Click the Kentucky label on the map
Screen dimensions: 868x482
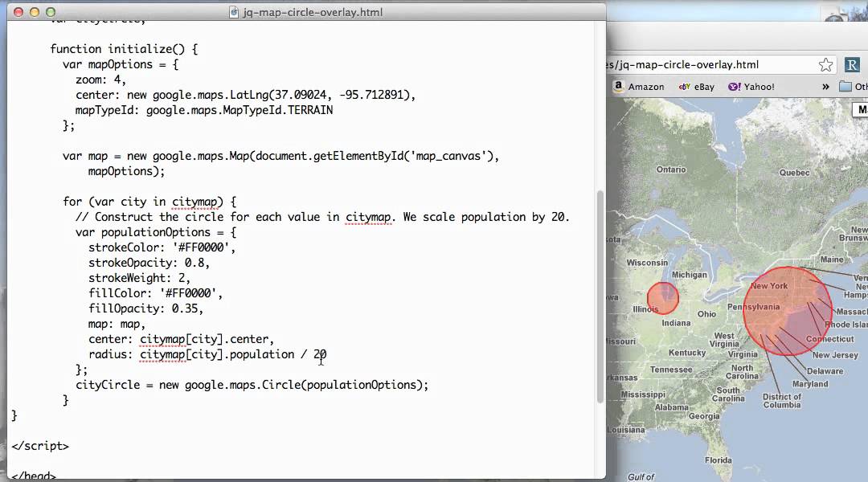tap(687, 353)
